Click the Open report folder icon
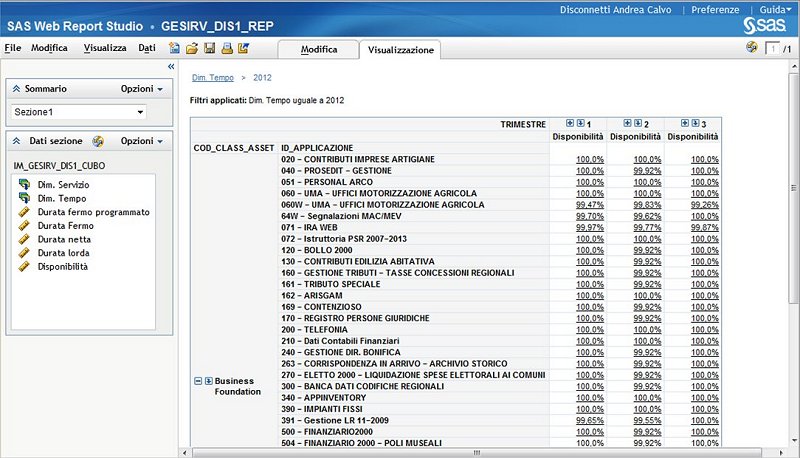 192,48
